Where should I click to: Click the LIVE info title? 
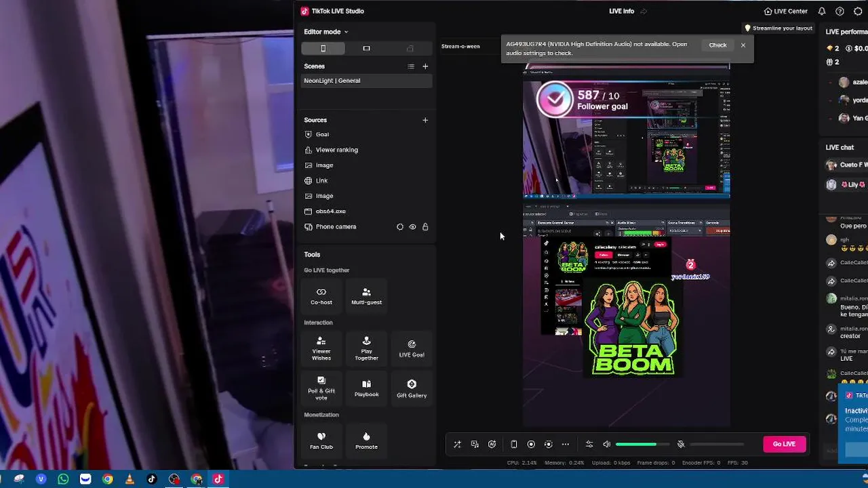[622, 12]
